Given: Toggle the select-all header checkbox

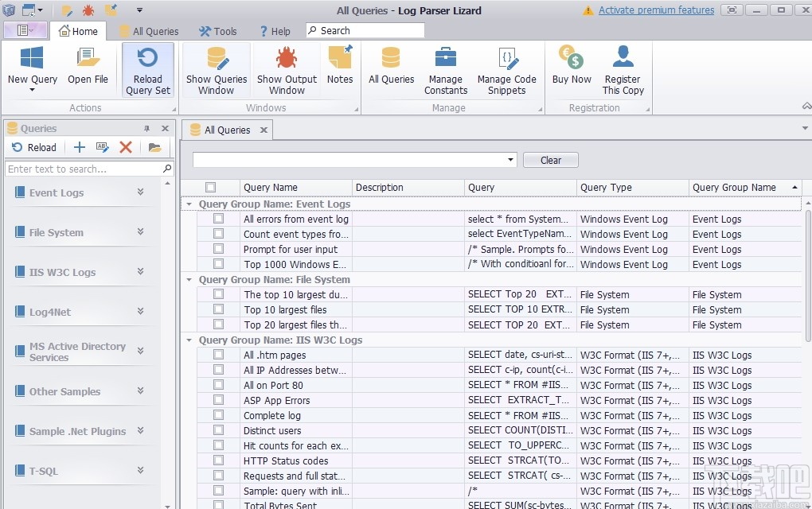Looking at the screenshot, I should coord(210,187).
